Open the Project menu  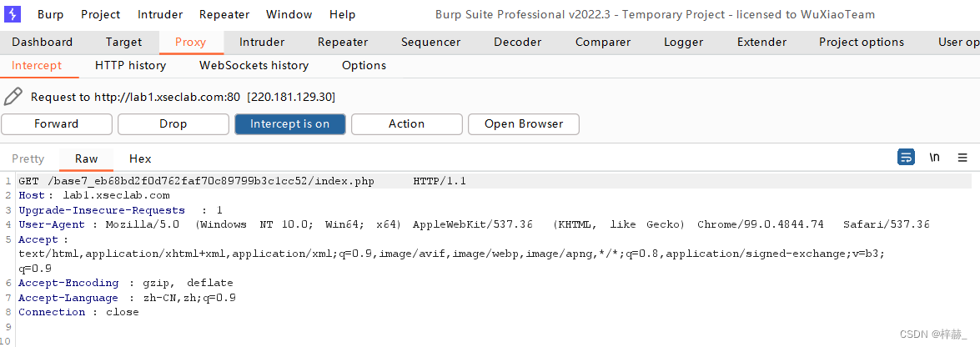101,13
